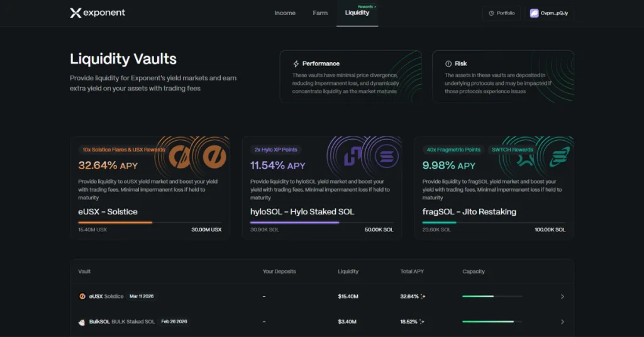Click sparkle icon next to 32.64% APY

coord(423,296)
